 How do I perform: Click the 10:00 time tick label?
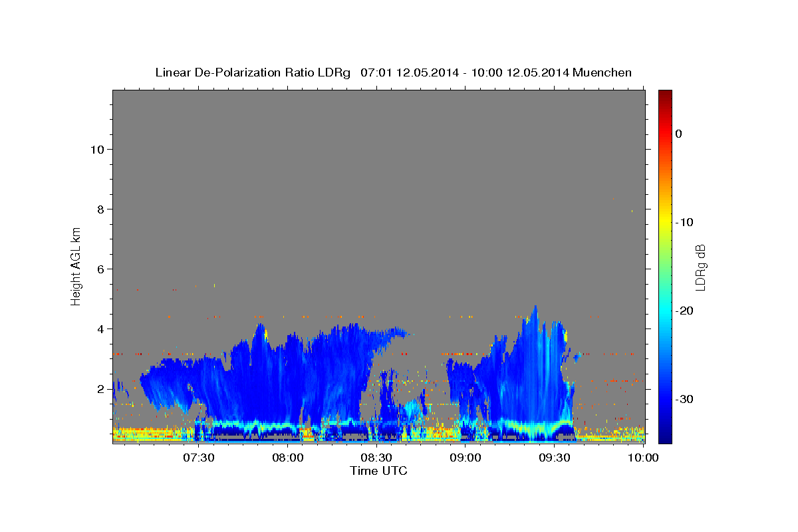[x=643, y=458]
